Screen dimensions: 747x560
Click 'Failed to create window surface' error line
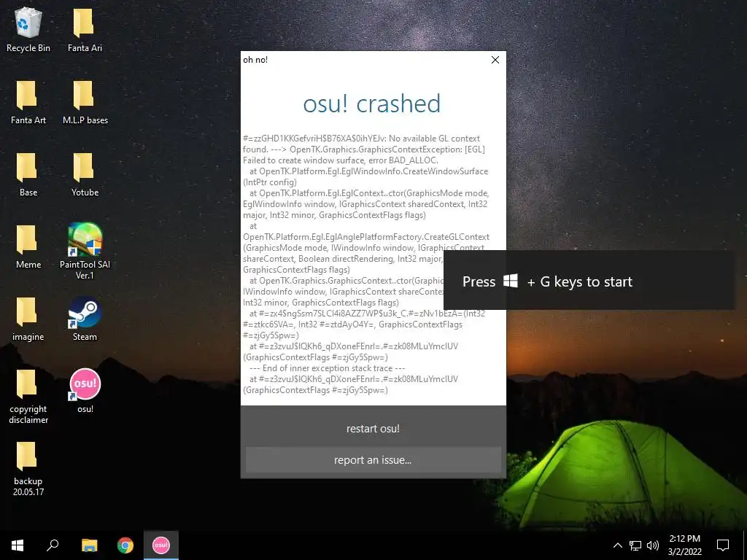click(341, 160)
